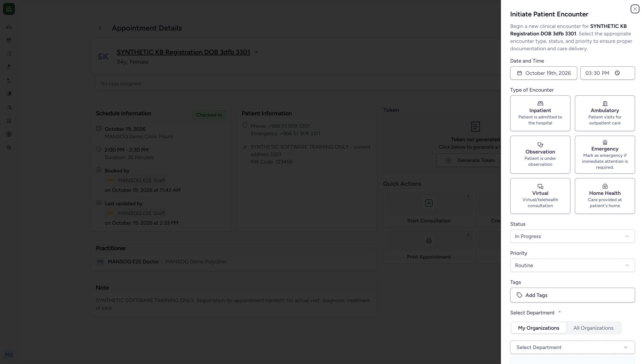Click the back arrow beside Appointment Details
Screen dimensions: 644x364
point(100,28)
